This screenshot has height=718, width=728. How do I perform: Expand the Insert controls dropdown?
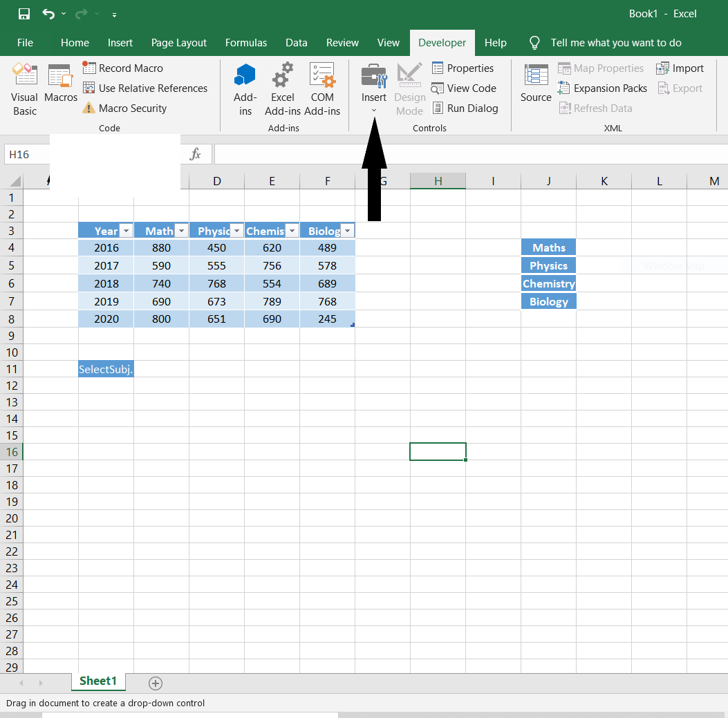(374, 89)
